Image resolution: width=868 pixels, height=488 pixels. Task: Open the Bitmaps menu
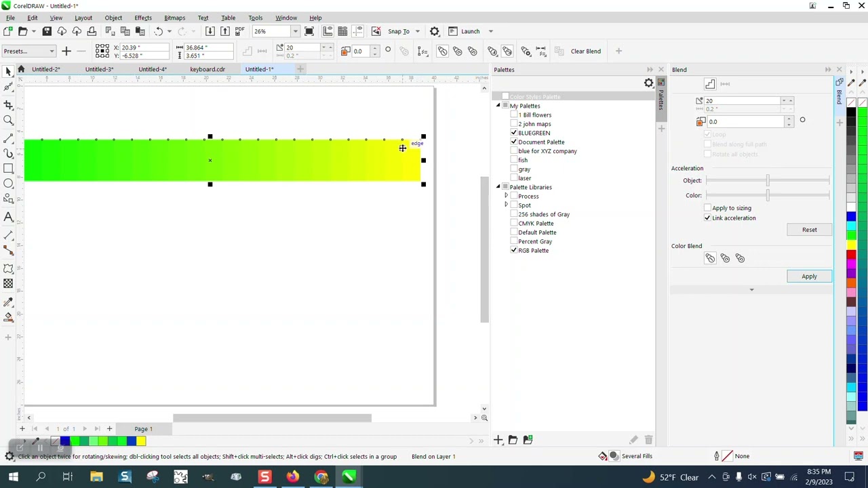coord(174,18)
